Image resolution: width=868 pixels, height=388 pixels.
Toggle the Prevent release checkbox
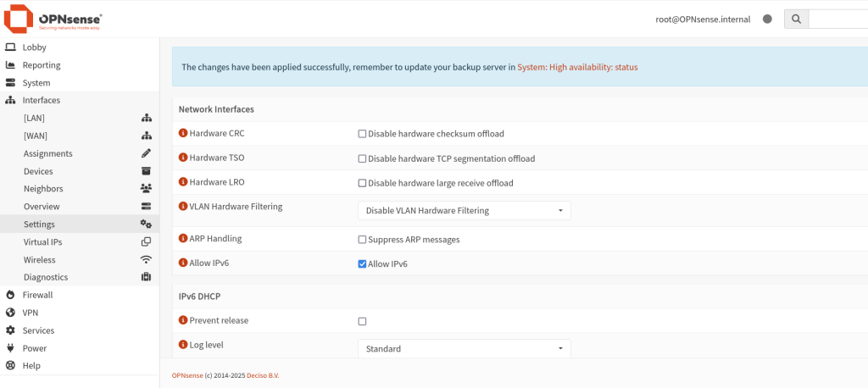tap(362, 321)
